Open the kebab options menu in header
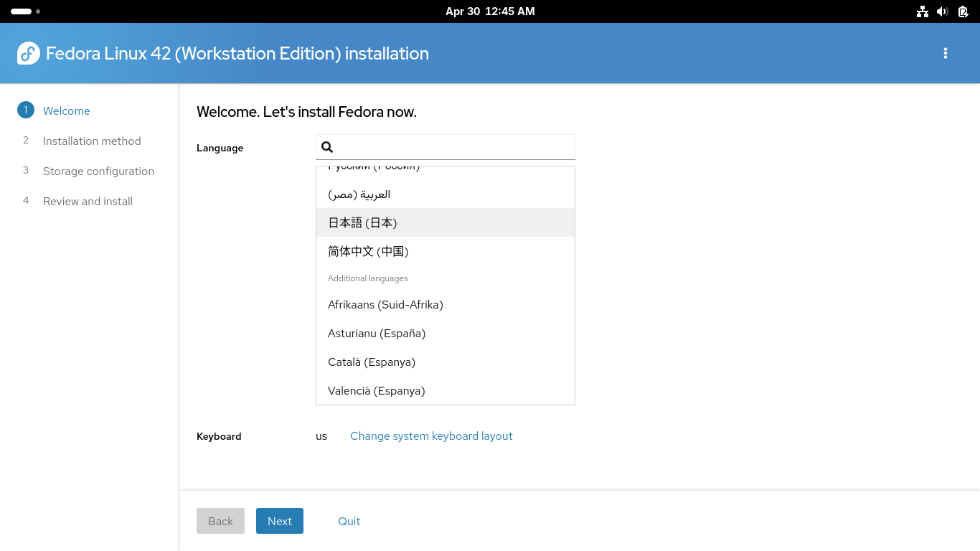Screen dimensions: 980x551 click(946, 53)
